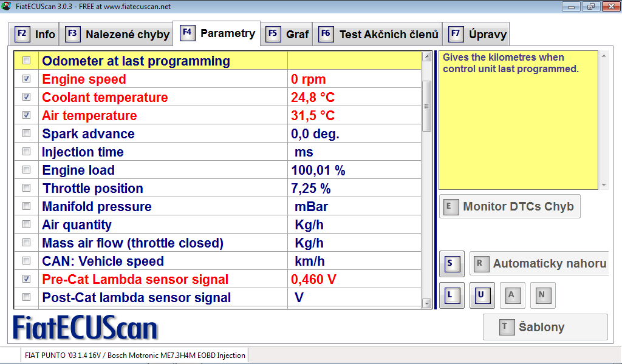Tick the Throttle position checkbox
Image resolution: width=622 pixels, height=364 pixels.
click(26, 188)
